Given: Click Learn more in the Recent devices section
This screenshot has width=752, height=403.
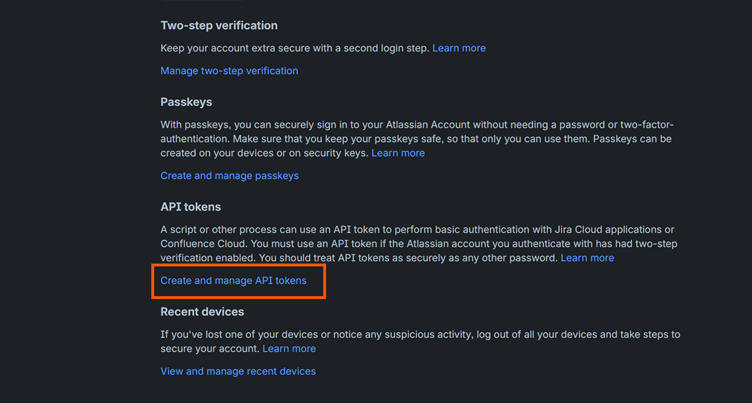Looking at the screenshot, I should pos(289,349).
